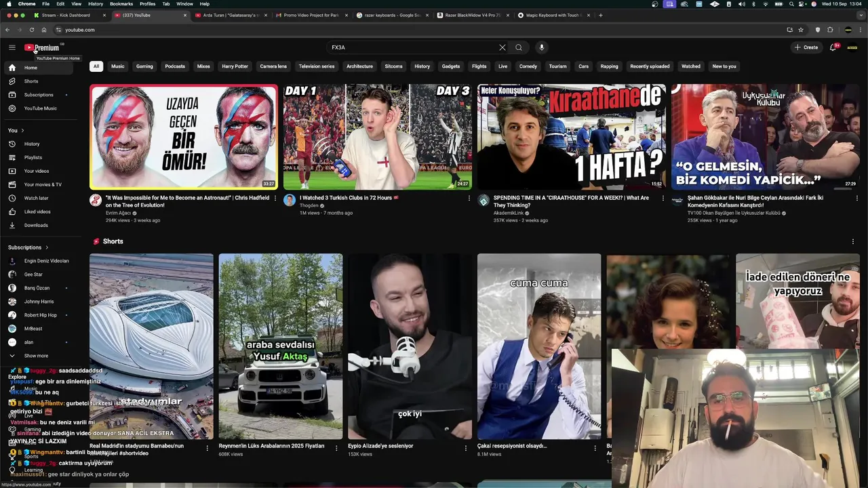Viewport: 868px width, 488px height.
Task: Select the Recently uploaded filter chip
Action: click(650, 66)
